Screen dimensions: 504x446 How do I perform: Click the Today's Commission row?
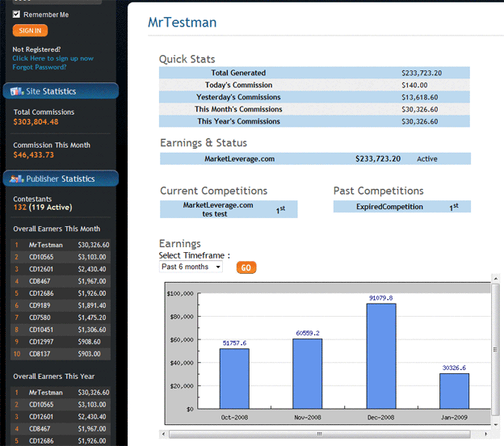click(x=314, y=85)
